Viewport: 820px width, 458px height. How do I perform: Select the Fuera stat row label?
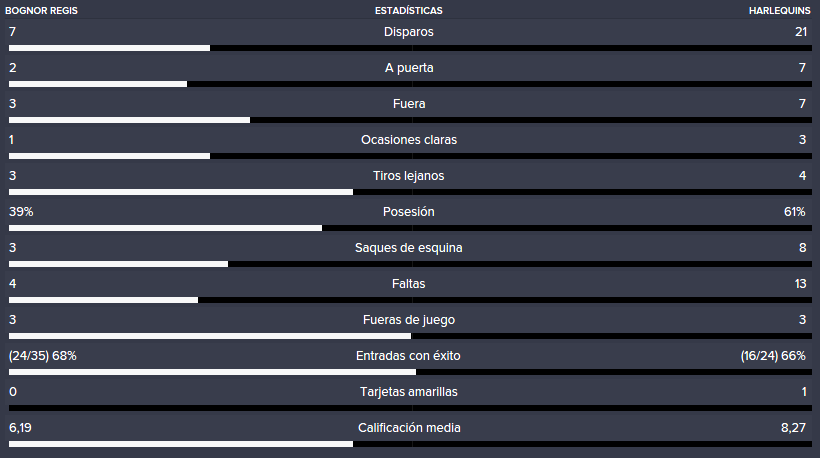[409, 104]
